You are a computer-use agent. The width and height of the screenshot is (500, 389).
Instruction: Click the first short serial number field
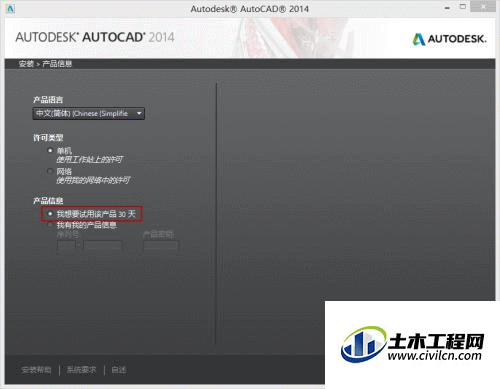[66, 246]
